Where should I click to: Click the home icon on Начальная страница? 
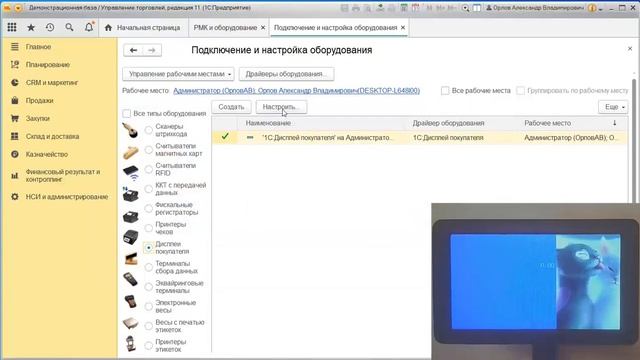click(x=108, y=28)
